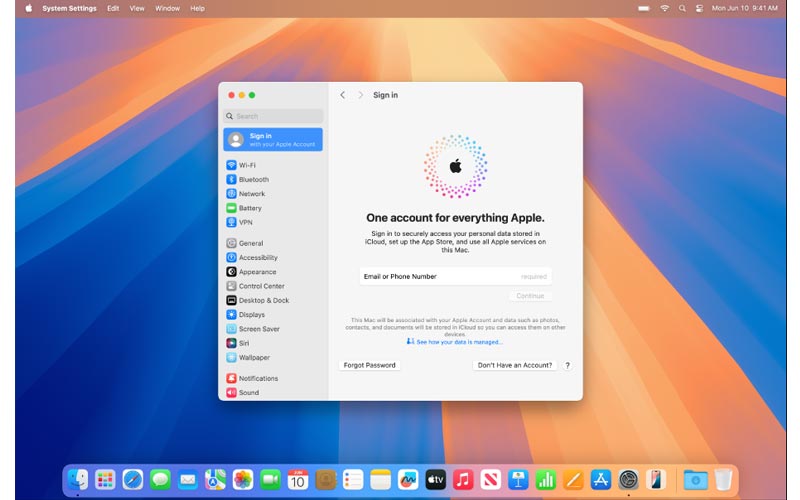800x500 pixels.
Task: Click the Forgot Password button
Action: click(369, 365)
